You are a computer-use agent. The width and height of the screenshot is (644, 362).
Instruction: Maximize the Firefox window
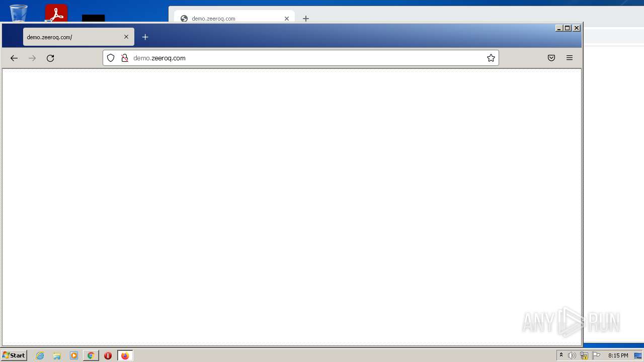(568, 28)
